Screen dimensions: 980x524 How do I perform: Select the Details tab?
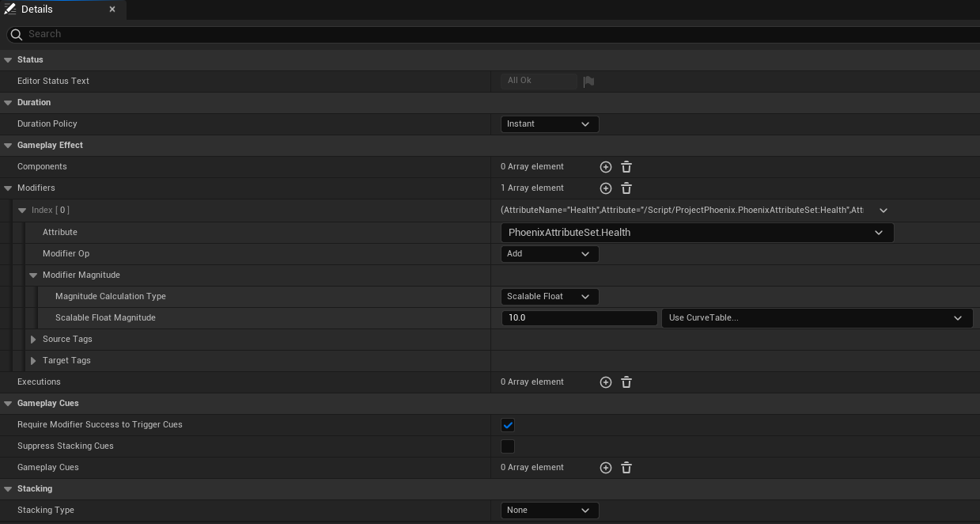point(37,9)
